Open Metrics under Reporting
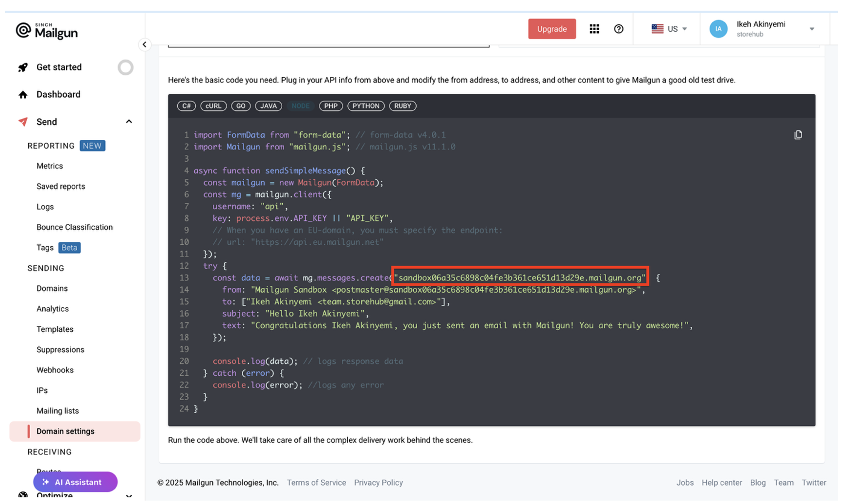 pyautogui.click(x=50, y=166)
